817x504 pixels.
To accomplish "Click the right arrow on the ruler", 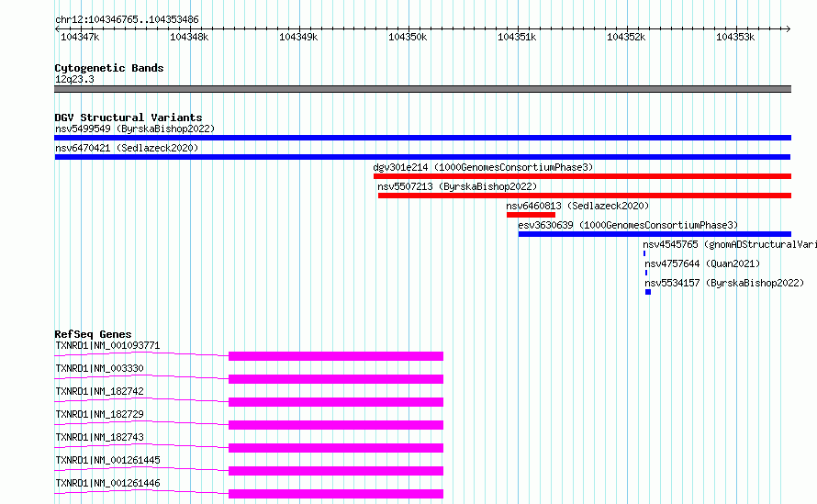I will click(789, 28).
